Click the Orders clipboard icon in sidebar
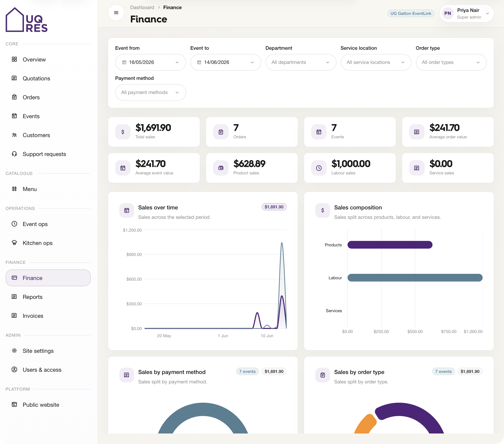 pos(14,97)
